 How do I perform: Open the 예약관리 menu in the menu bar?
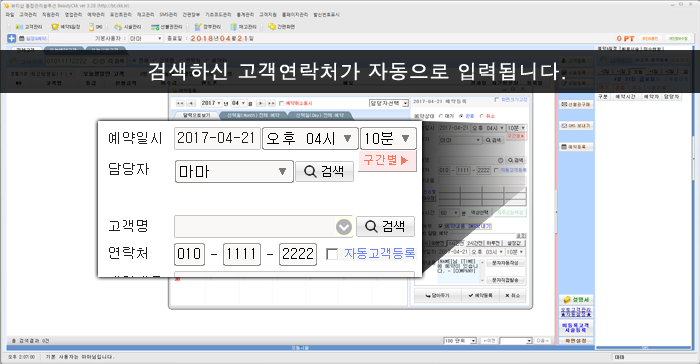point(96,15)
